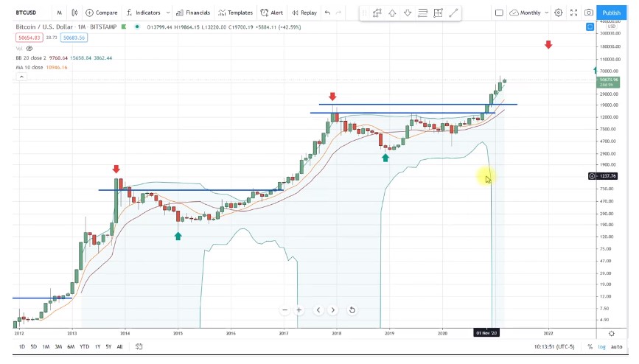Collapse the indicator legend chevron
This screenshot has width=639, height=364.
(21, 76)
